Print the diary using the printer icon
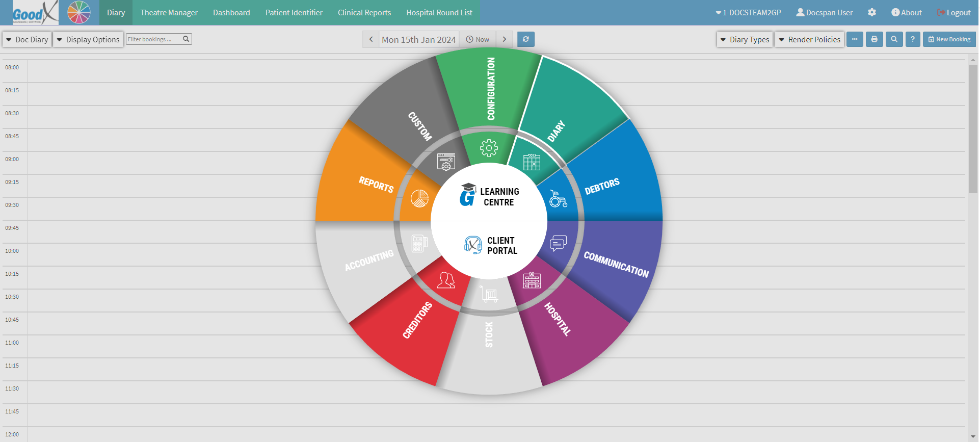 point(874,39)
